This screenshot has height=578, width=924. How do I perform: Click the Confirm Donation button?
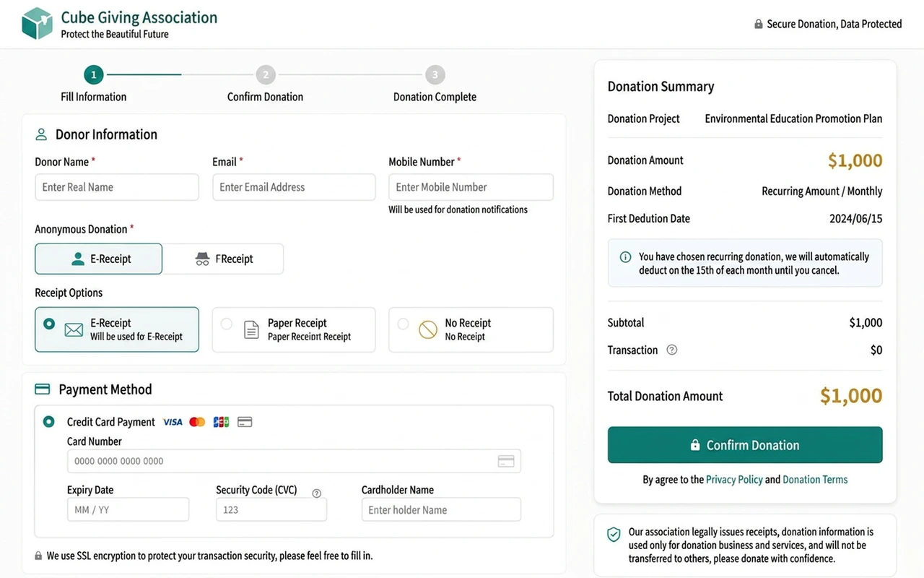point(745,445)
